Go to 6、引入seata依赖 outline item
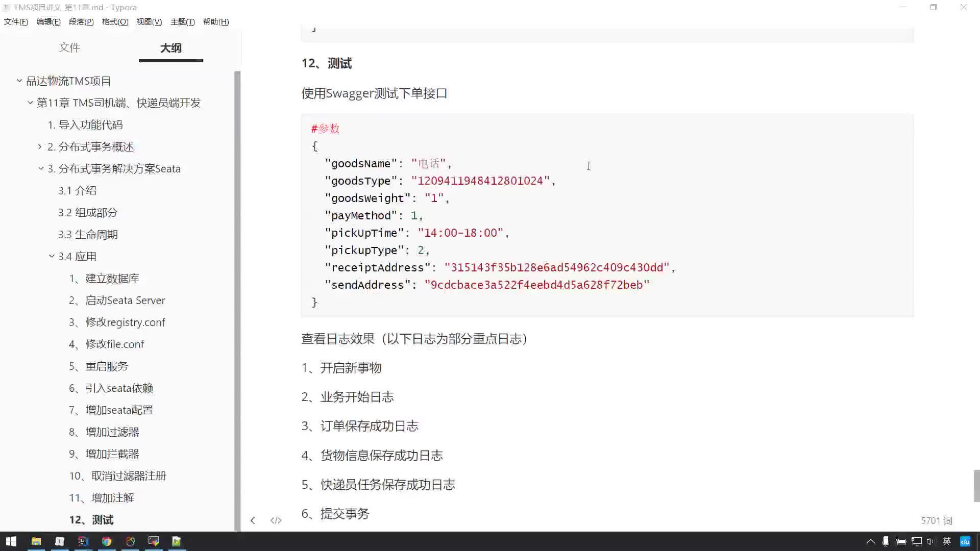The image size is (980, 551). [111, 388]
